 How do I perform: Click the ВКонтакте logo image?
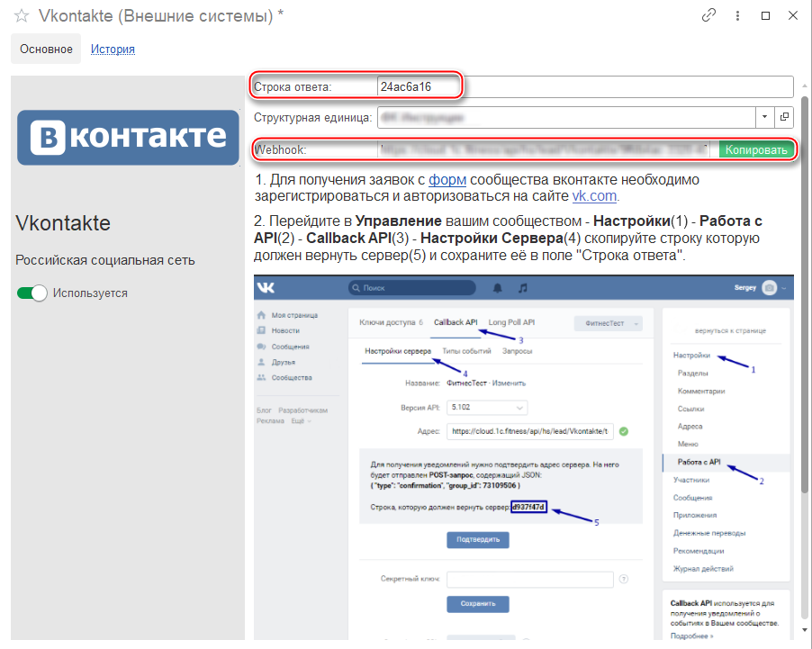click(128, 137)
